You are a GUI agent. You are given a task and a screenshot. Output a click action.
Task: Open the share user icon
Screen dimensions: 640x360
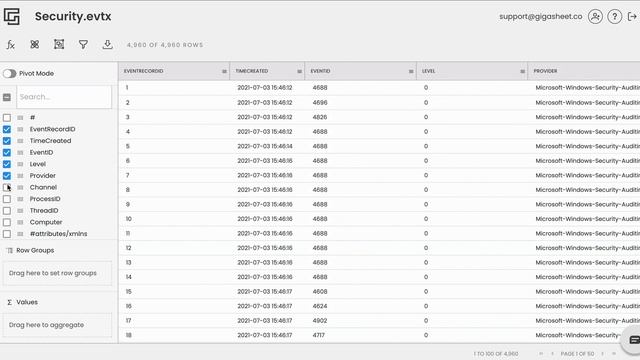pos(595,17)
